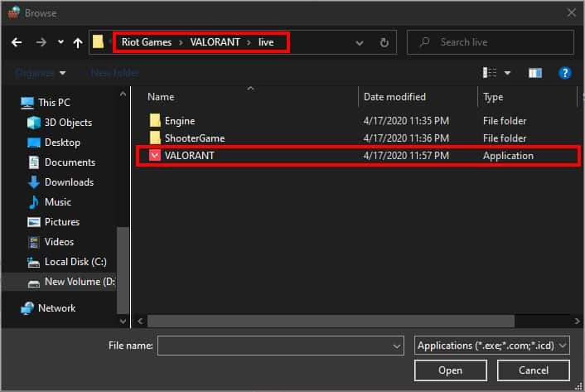
Task: Click the 4/17/2020 11:57 PM date cell
Action: [406, 156]
